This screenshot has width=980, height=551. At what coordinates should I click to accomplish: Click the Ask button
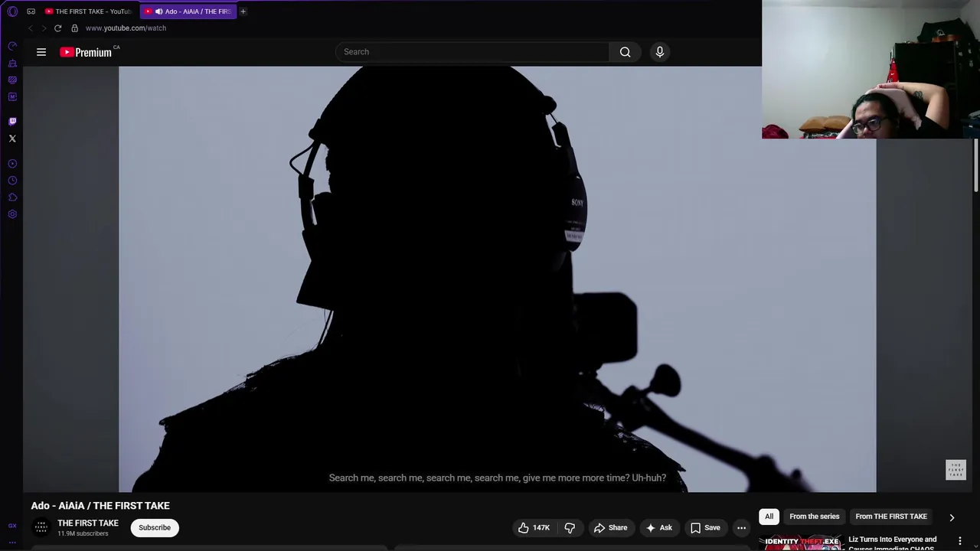coord(658,528)
